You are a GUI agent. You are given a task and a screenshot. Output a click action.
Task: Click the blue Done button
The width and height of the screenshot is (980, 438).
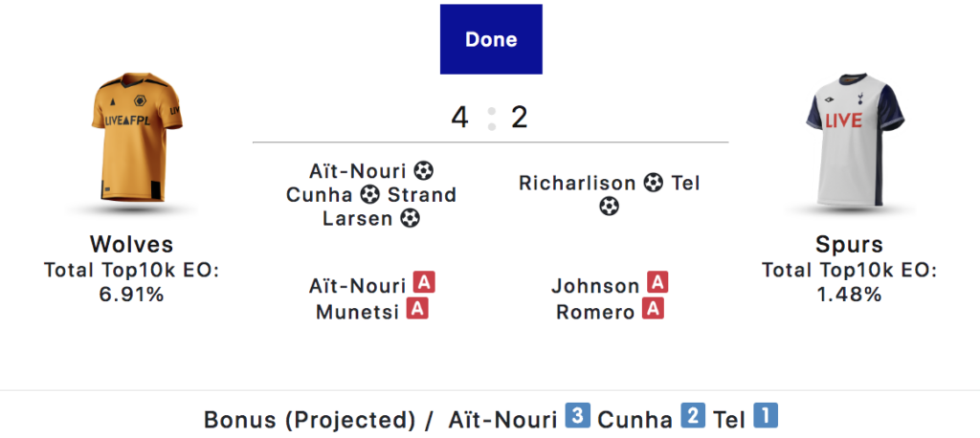pos(491,39)
